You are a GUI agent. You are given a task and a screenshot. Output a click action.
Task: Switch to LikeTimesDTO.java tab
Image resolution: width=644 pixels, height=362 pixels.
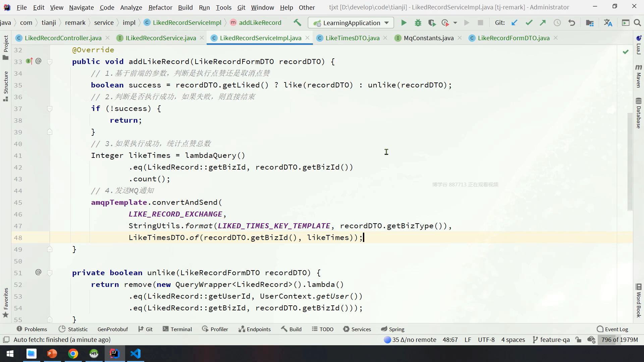point(352,38)
